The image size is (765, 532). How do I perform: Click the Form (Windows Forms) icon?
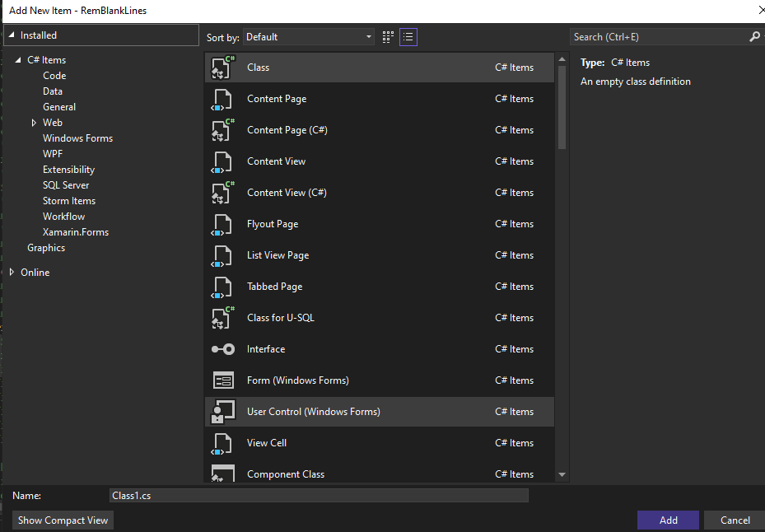point(223,380)
